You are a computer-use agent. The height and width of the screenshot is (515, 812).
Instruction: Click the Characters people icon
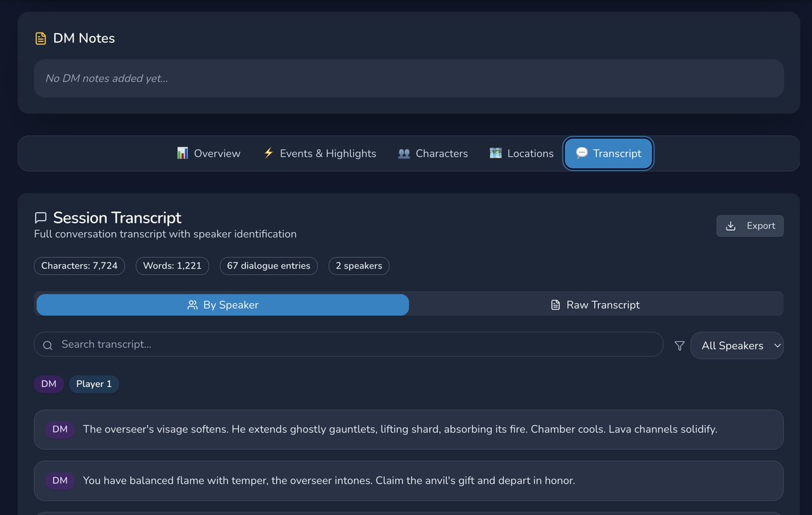(405, 153)
